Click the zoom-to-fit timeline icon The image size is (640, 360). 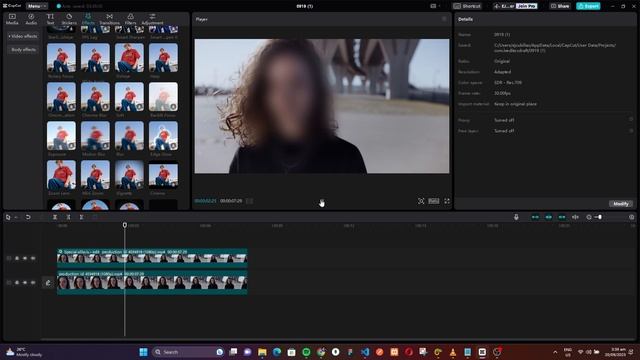pos(631,217)
